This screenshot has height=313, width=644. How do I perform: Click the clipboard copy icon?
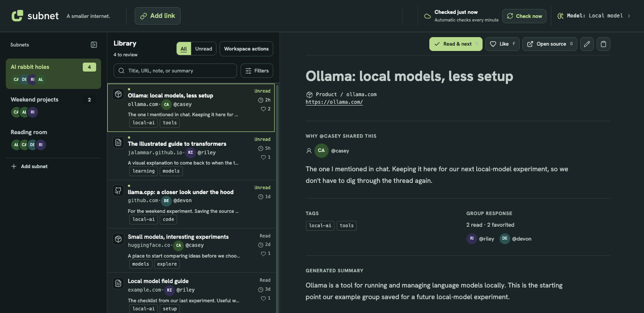click(603, 44)
